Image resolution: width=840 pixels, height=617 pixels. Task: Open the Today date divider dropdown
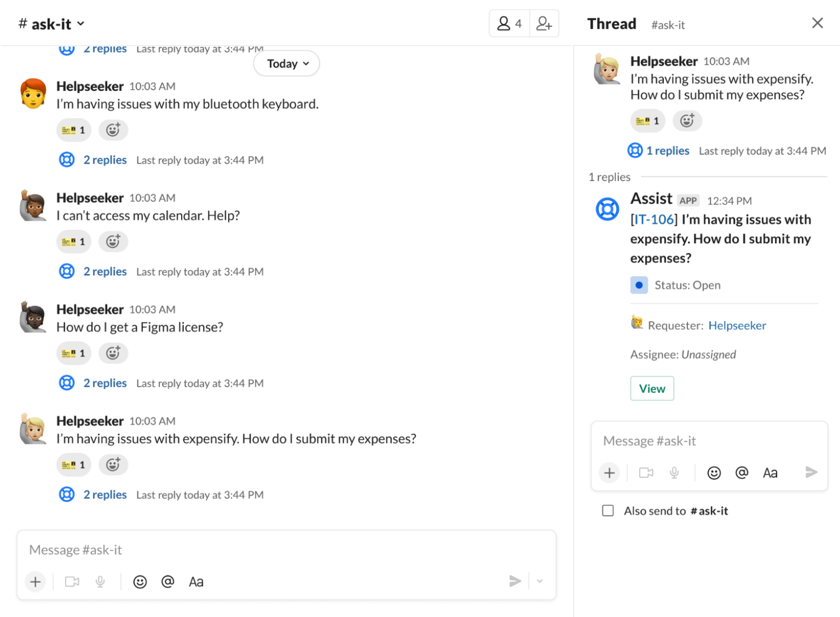click(x=287, y=63)
